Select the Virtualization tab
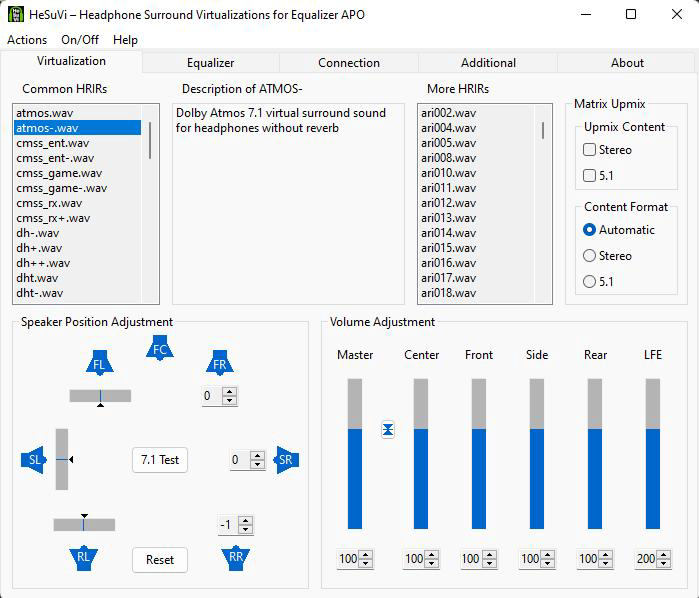699x598 pixels. pyautogui.click(x=71, y=61)
